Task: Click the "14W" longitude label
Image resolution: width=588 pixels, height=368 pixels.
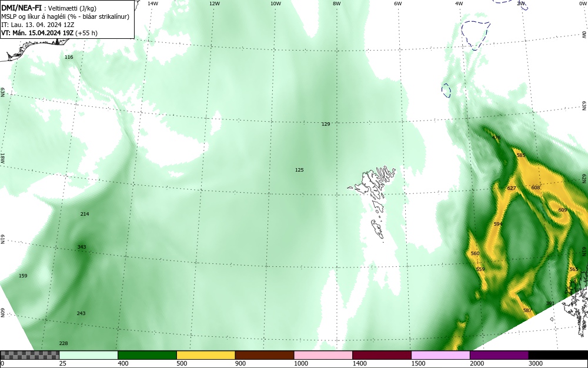Action: tap(152, 4)
